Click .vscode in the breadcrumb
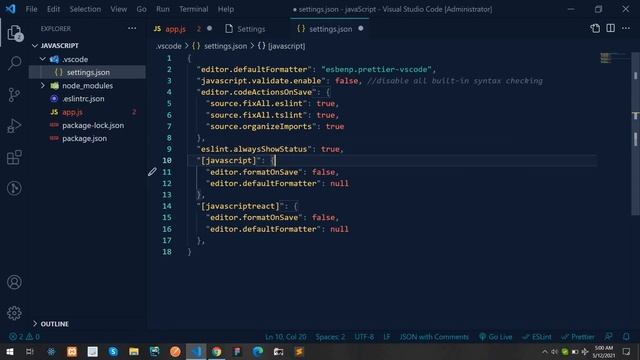640x360 pixels. pyautogui.click(x=169, y=46)
